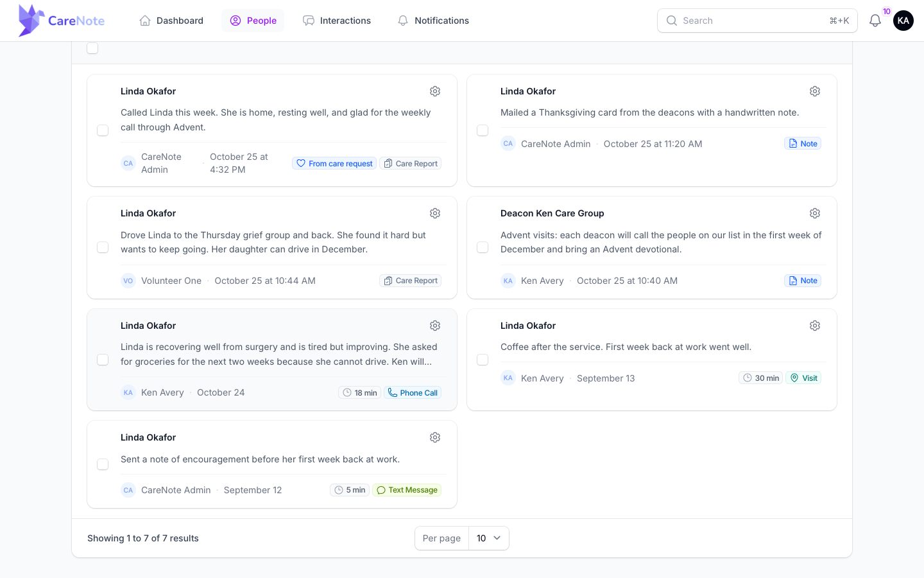
Task: Click the Phone Call badge
Action: [x=413, y=392]
